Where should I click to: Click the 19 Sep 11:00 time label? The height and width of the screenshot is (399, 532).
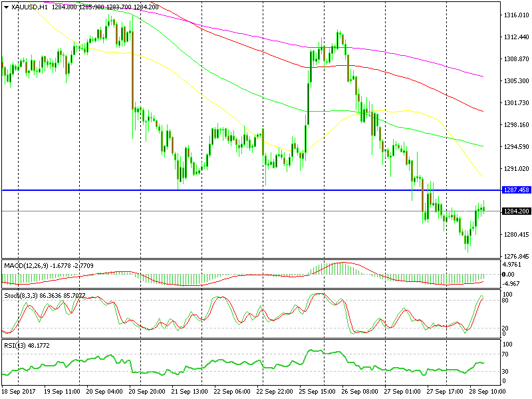[62, 391]
